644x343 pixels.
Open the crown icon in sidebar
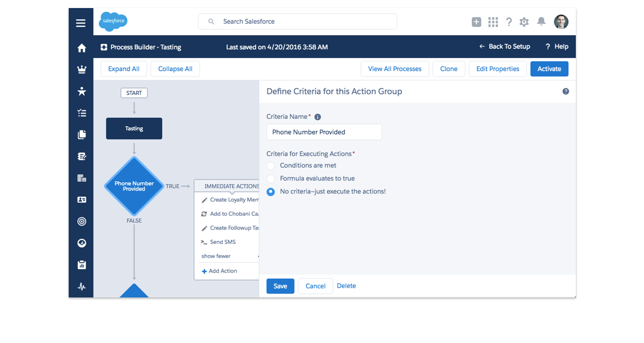(82, 70)
